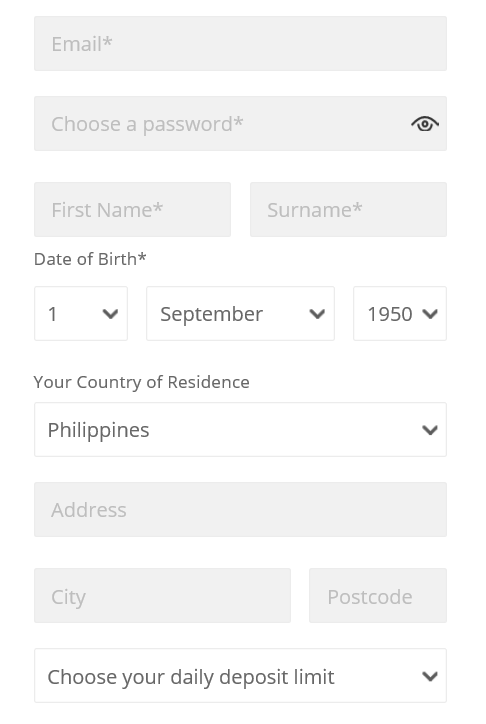Click the Date of Birth label
This screenshot has width=486, height=724.
point(90,259)
